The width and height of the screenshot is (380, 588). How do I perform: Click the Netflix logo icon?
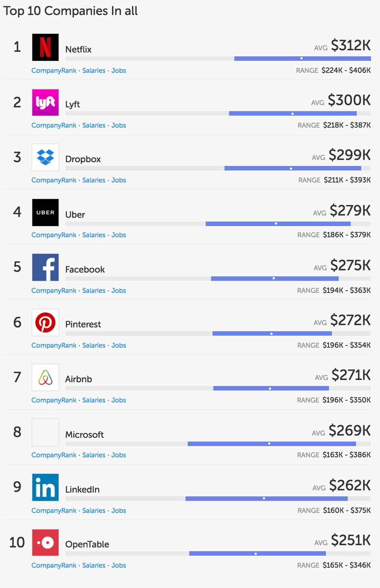click(45, 47)
